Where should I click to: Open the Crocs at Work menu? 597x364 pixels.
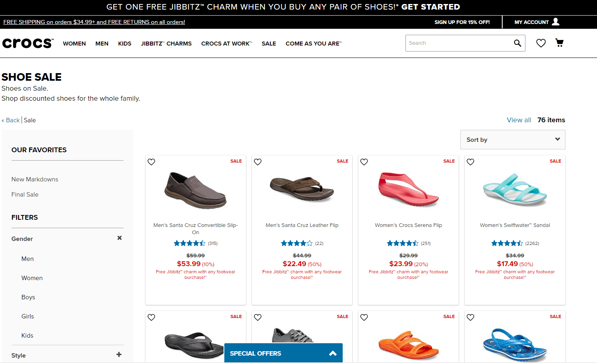[x=227, y=44]
